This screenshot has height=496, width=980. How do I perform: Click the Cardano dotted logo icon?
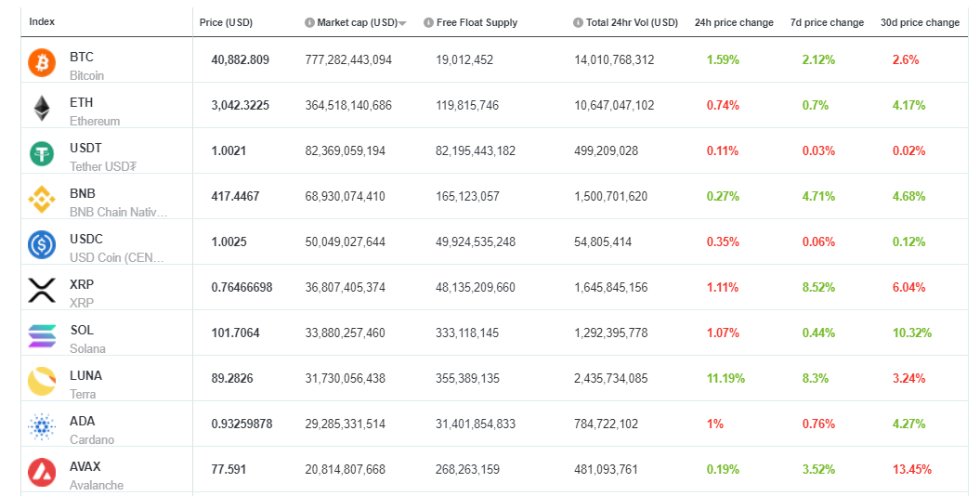click(x=42, y=427)
